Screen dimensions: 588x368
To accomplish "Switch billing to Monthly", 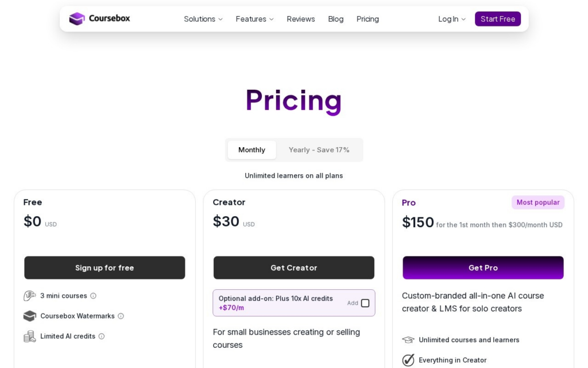I will point(252,150).
